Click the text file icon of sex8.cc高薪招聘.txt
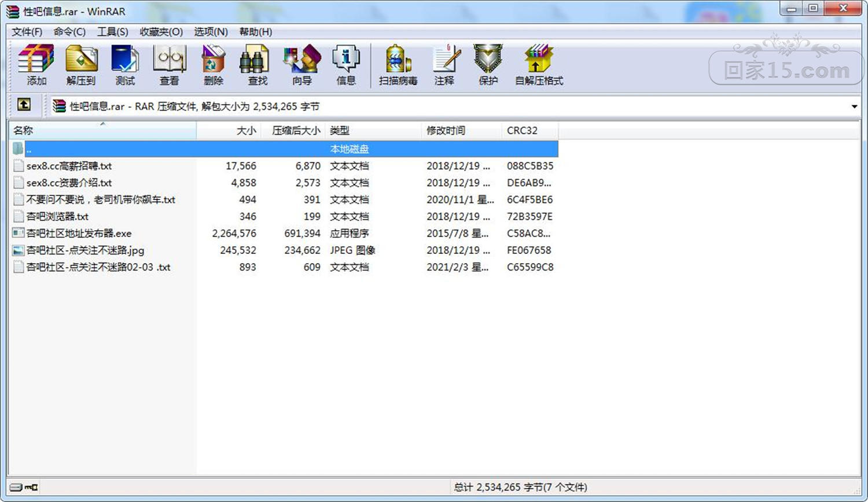Screen dimensions: 868x502 click(19, 165)
